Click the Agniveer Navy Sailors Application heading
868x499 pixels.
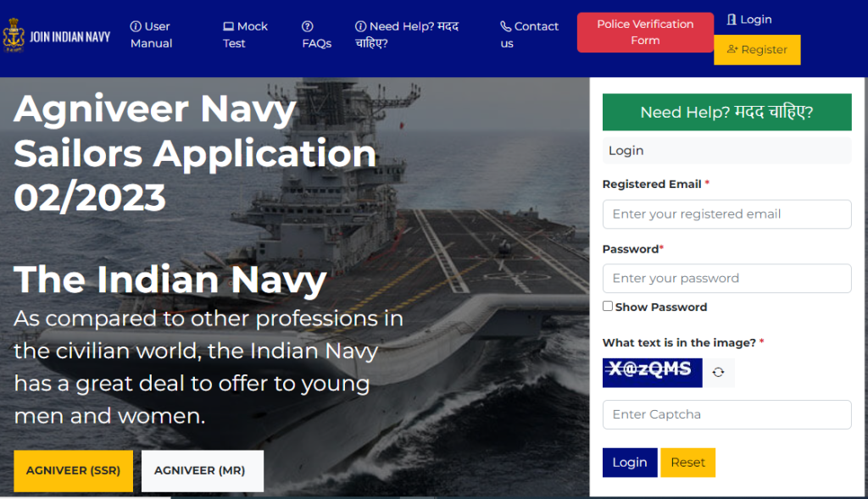coord(195,153)
